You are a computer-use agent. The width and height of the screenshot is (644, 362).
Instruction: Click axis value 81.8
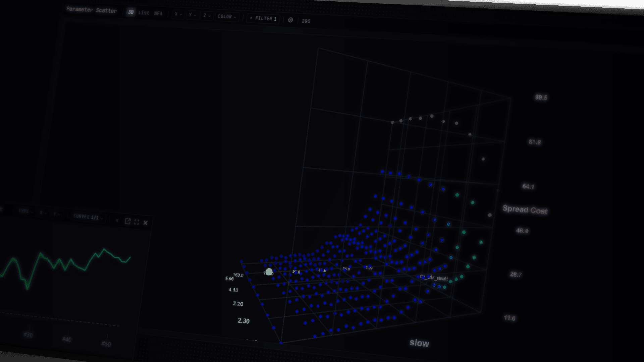(x=535, y=142)
